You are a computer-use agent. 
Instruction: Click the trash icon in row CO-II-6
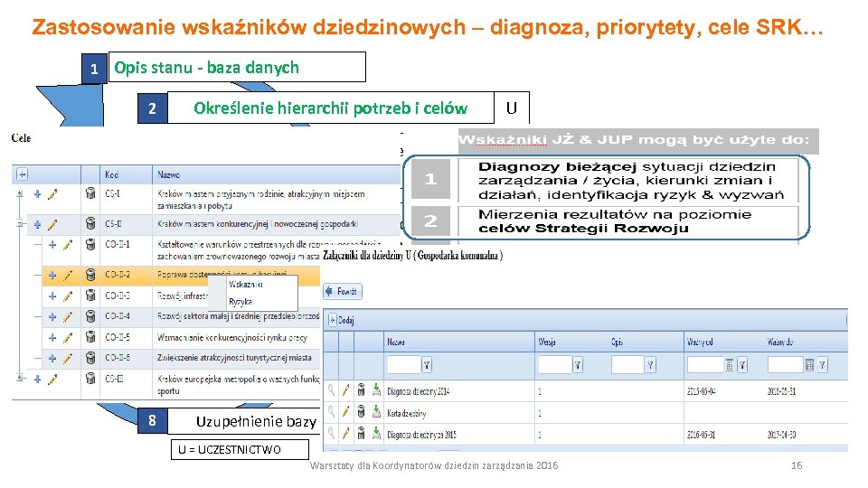pyautogui.click(x=90, y=358)
